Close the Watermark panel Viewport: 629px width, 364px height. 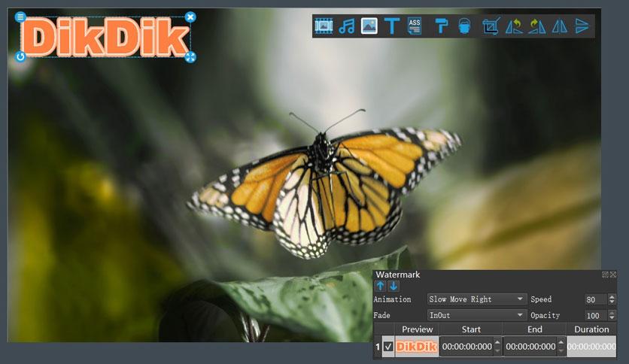pyautogui.click(x=613, y=275)
